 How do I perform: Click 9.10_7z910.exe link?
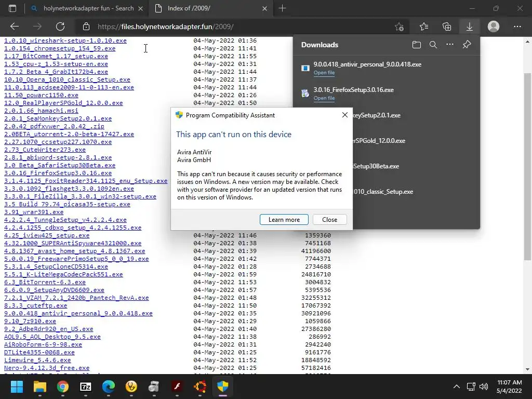click(x=30, y=322)
